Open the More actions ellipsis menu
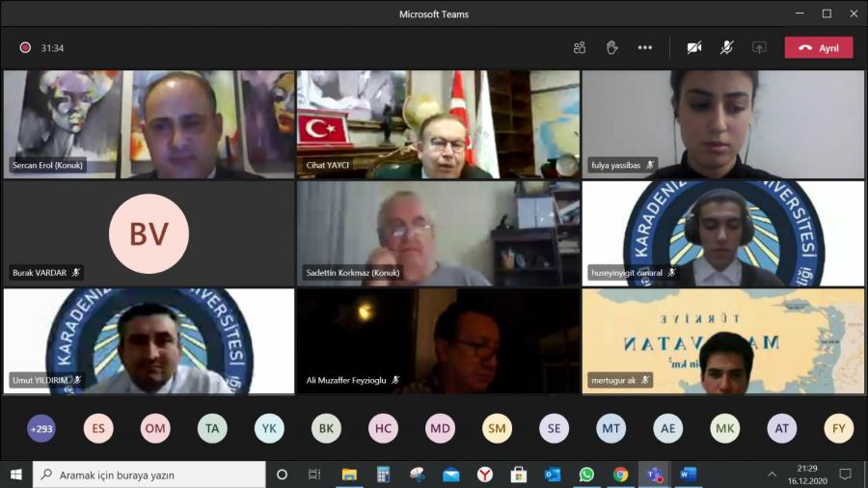The image size is (868, 488). (x=645, y=47)
